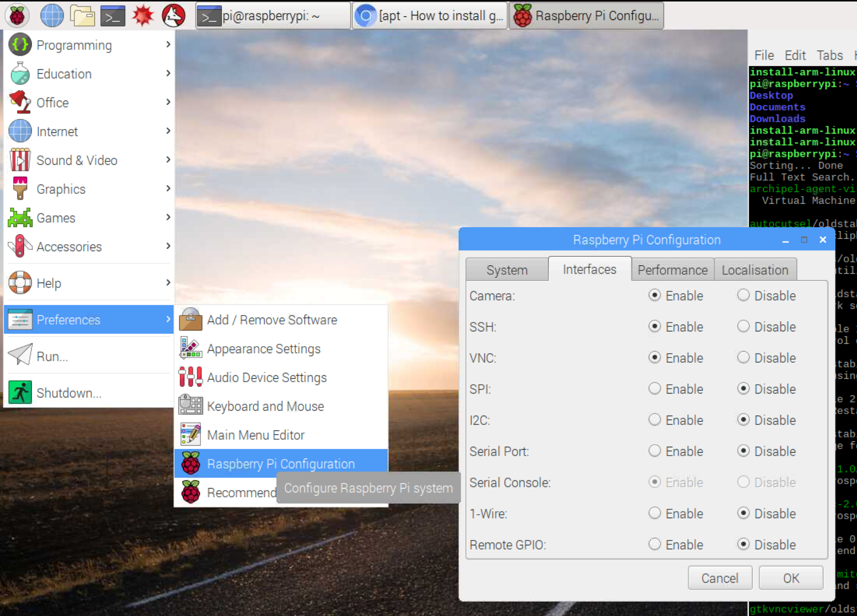
Task: Expand the Education submenu arrow
Action: (168, 73)
